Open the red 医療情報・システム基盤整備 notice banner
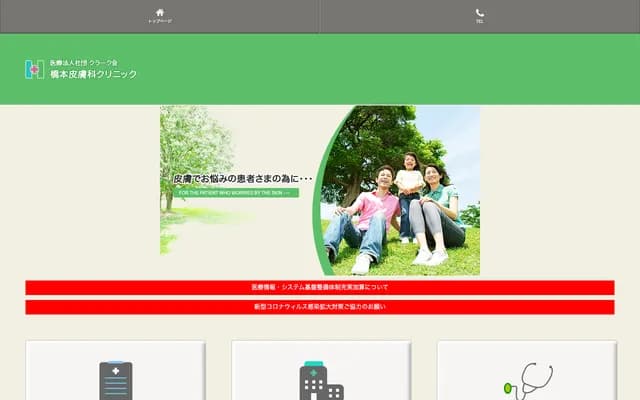The image size is (640, 400). [320, 287]
